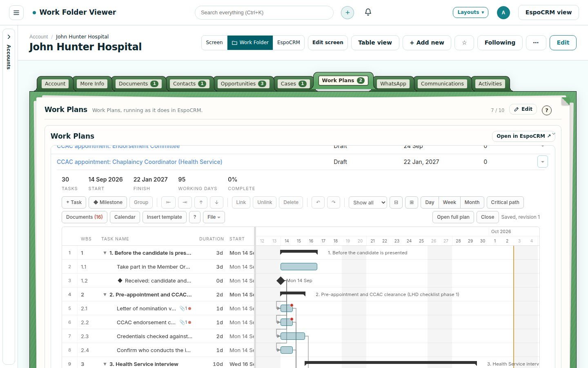Screen dimensions: 588x368
Task: Open the Documents tab
Action: point(138,84)
